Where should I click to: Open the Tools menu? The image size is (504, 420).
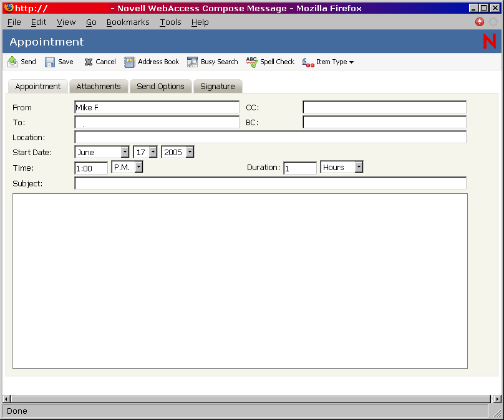pos(171,22)
